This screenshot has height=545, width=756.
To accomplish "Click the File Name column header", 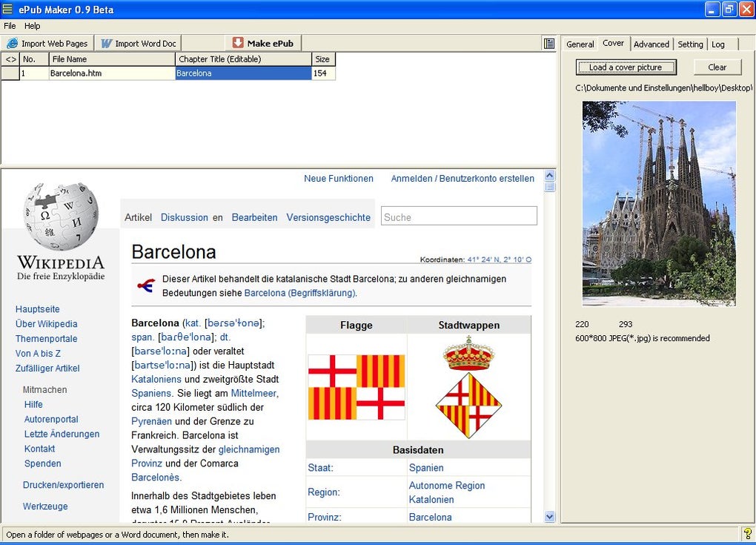I will [x=112, y=59].
